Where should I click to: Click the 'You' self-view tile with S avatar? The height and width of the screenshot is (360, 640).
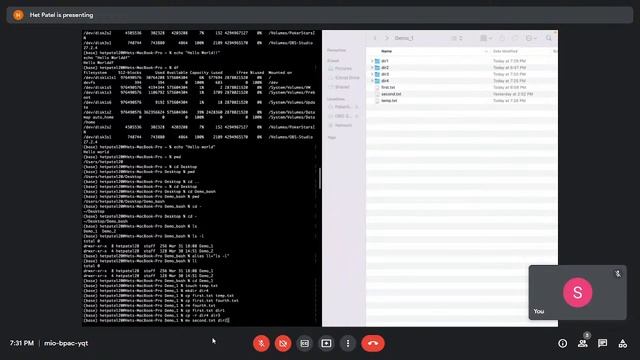click(x=578, y=292)
